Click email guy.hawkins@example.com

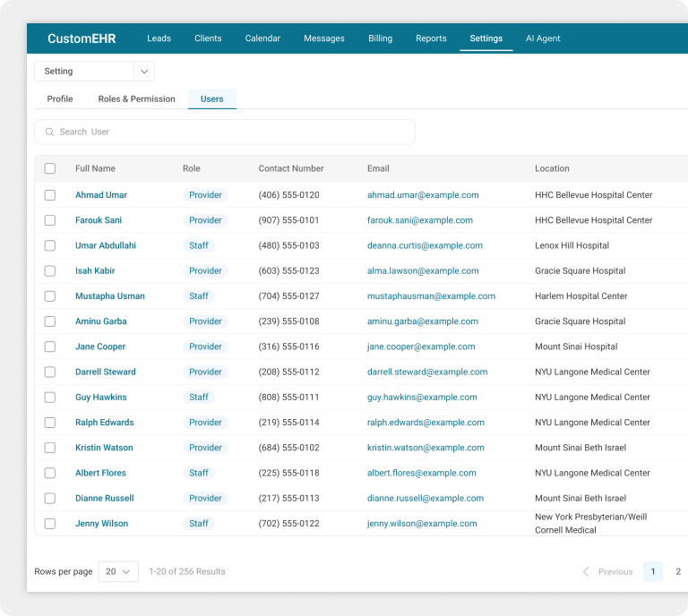[x=422, y=398]
